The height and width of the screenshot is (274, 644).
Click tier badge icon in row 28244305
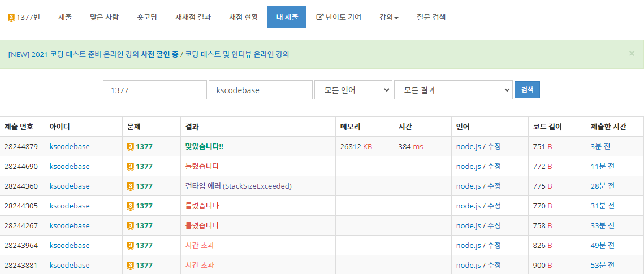pyautogui.click(x=131, y=206)
